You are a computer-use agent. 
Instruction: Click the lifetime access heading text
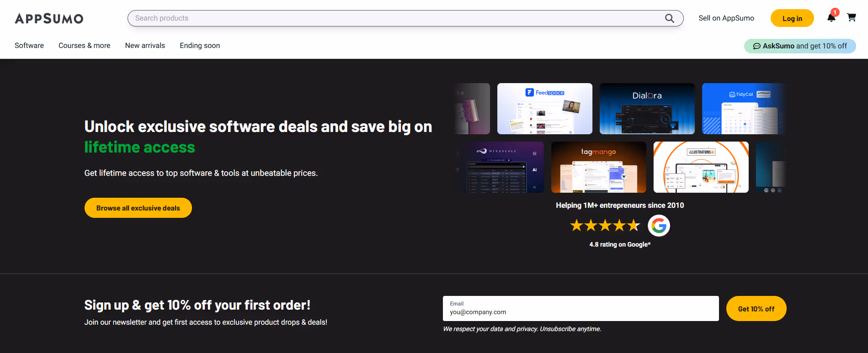139,147
